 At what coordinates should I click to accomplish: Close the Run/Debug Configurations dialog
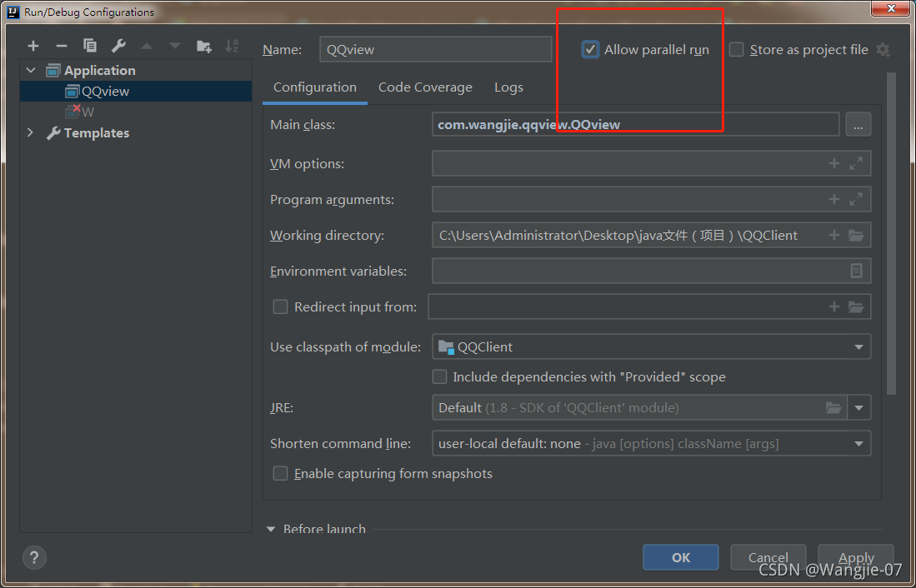(892, 8)
